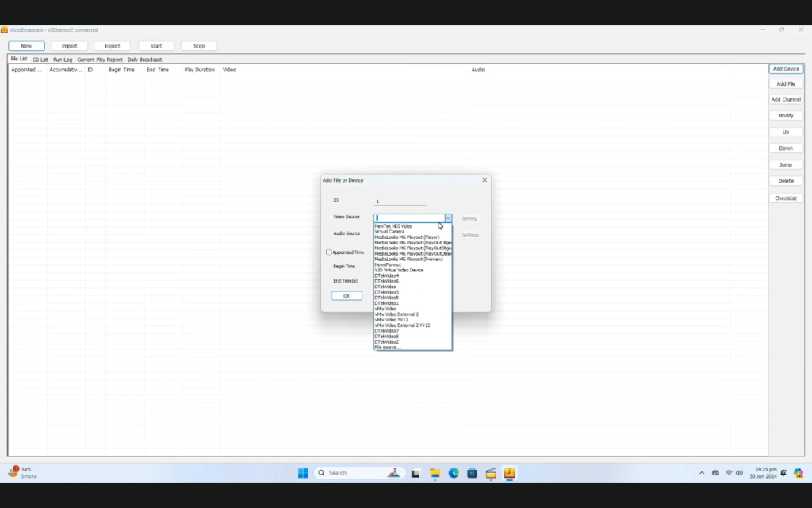
Task: Click the Add Channel button
Action: point(786,100)
